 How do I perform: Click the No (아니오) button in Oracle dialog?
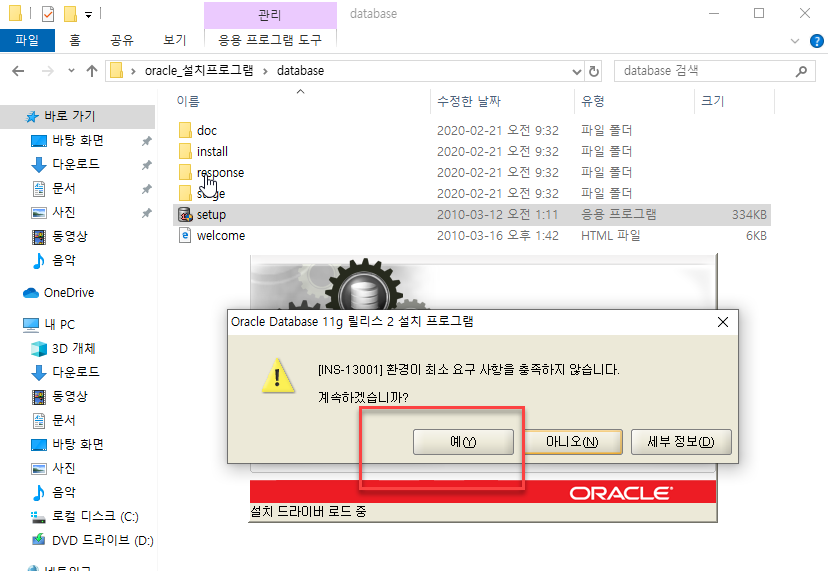tap(572, 442)
